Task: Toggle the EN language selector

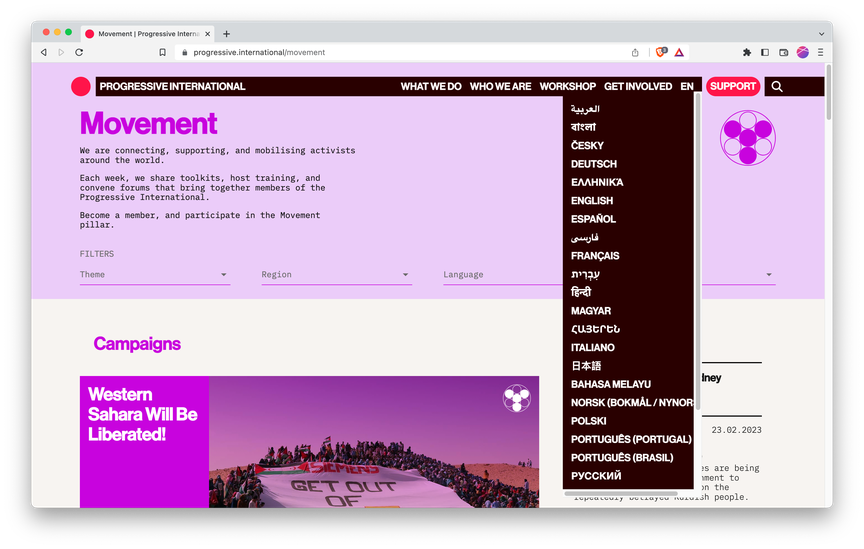Action: coord(687,87)
